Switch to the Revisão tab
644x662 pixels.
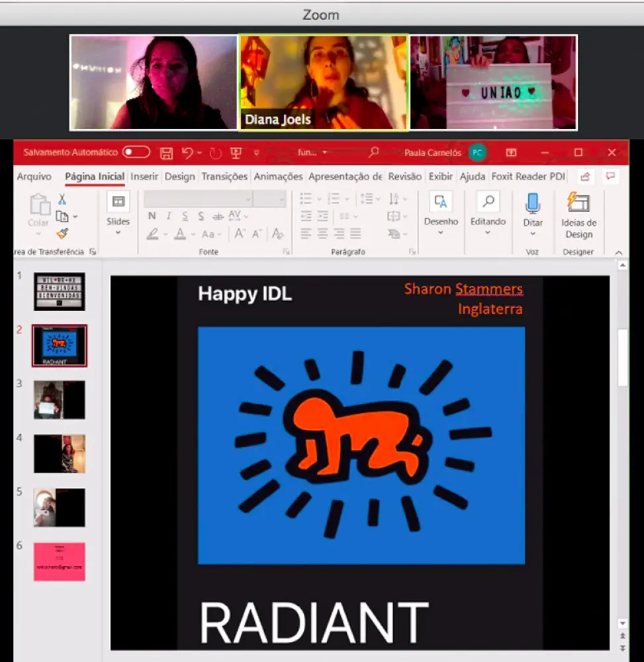tap(404, 177)
